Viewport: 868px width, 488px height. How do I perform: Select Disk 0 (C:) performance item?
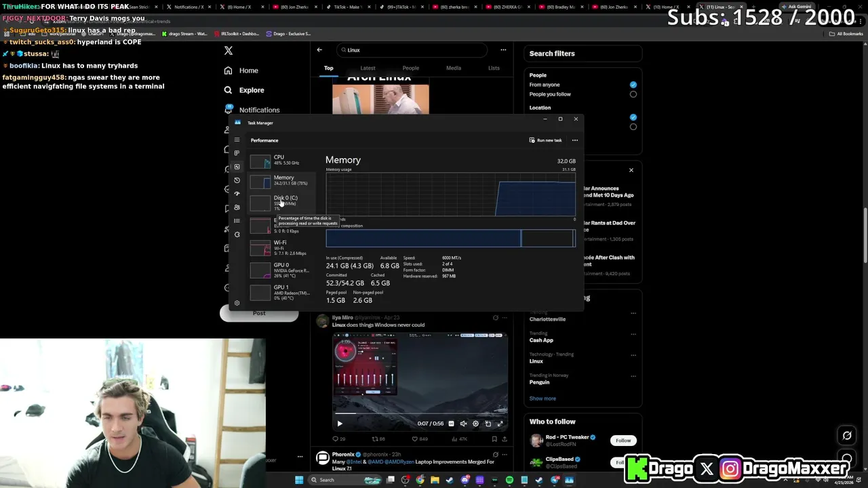282,202
